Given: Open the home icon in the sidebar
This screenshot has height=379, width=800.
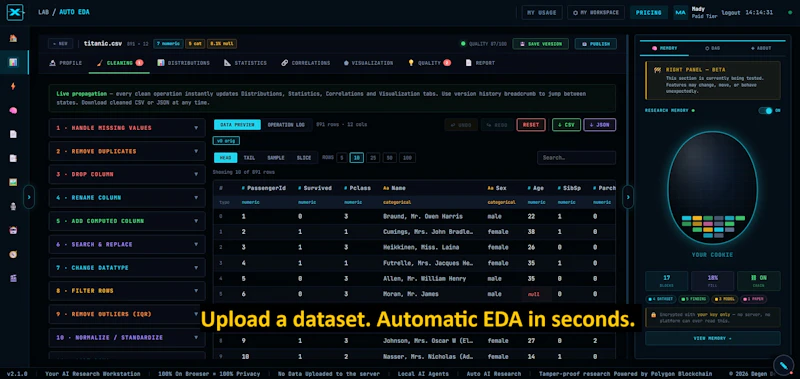Looking at the screenshot, I should (13, 38).
